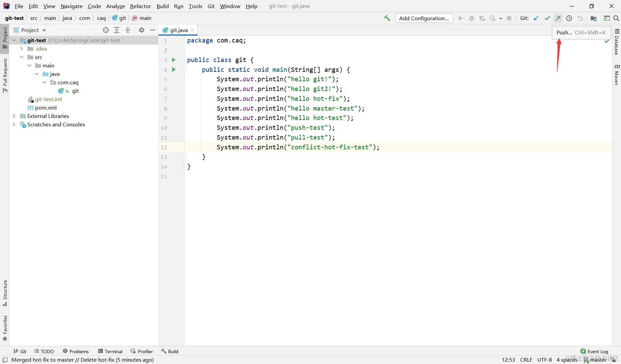
Task: Select the git.java editor tab
Action: point(178,30)
